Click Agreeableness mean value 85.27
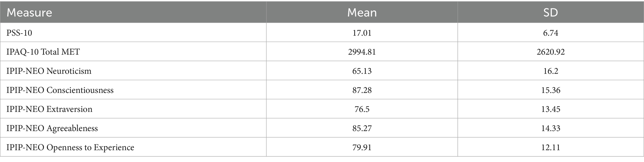Viewport: 644px width, 162px height. pyautogui.click(x=362, y=128)
